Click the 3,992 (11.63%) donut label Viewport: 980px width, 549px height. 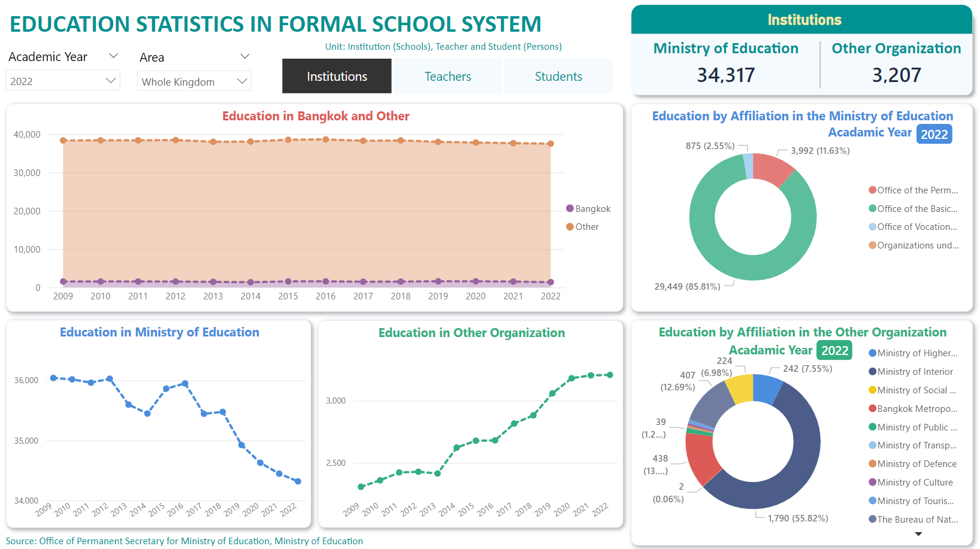820,151
